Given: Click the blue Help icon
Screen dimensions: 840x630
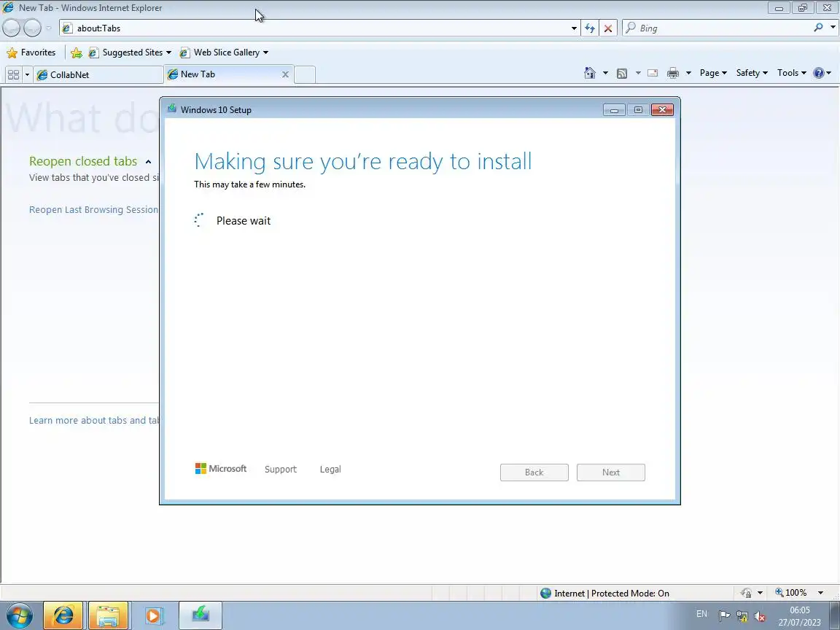Looking at the screenshot, I should [819, 73].
